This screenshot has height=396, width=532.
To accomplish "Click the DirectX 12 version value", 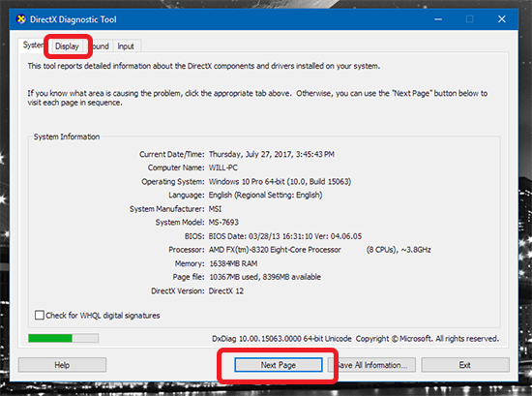I will (x=226, y=291).
